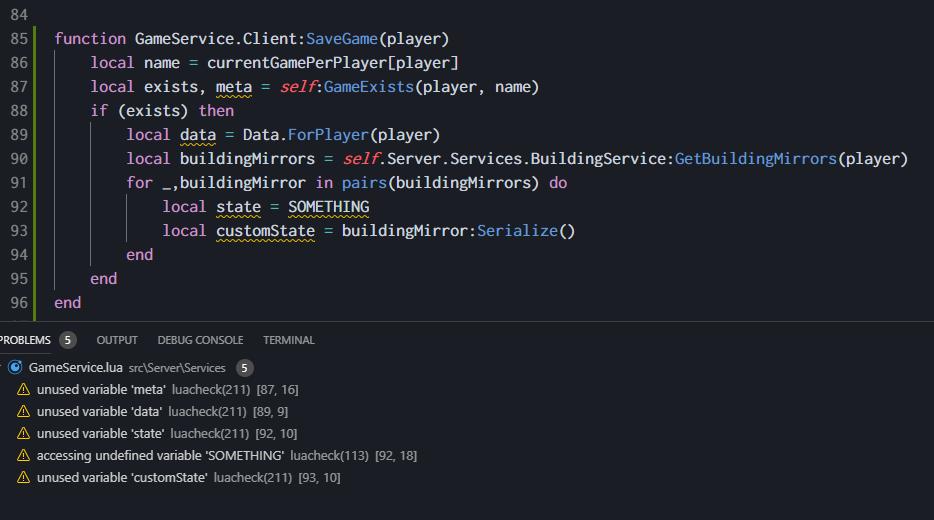
Task: Switch to the TERMINAL tab
Action: click(288, 340)
